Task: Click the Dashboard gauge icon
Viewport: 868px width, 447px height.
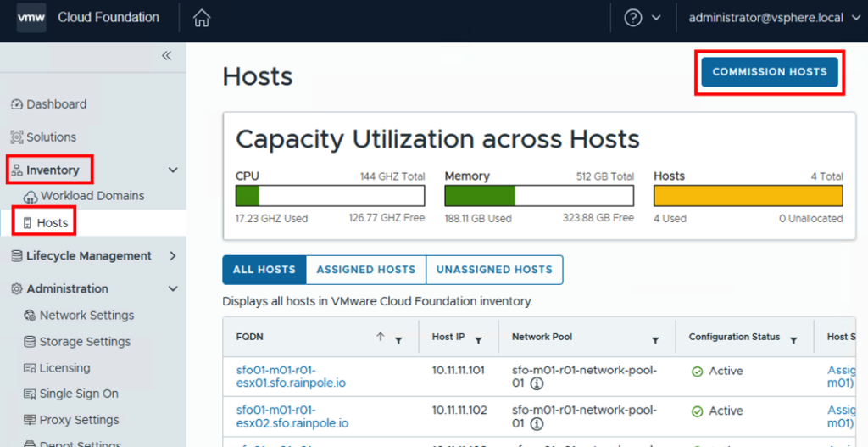Action: coord(17,104)
